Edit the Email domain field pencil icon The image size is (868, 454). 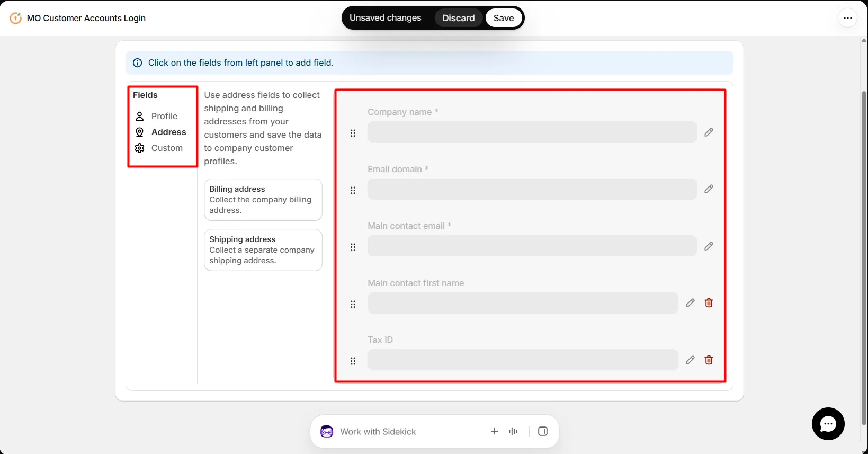(709, 189)
